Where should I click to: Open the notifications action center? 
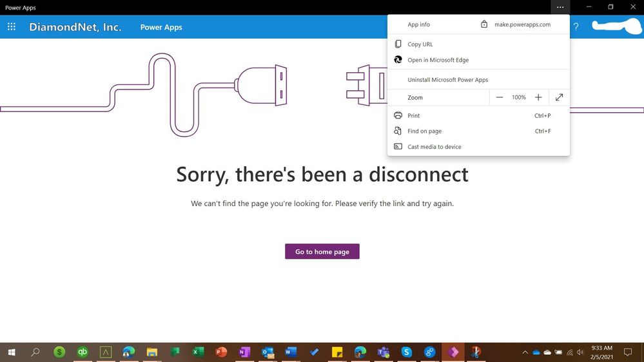[x=628, y=352]
